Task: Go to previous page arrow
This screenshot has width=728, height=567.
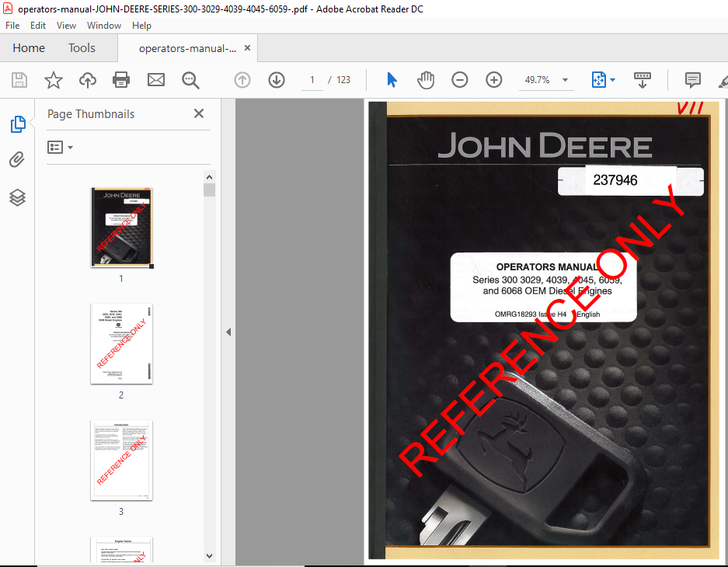Action: click(x=242, y=80)
